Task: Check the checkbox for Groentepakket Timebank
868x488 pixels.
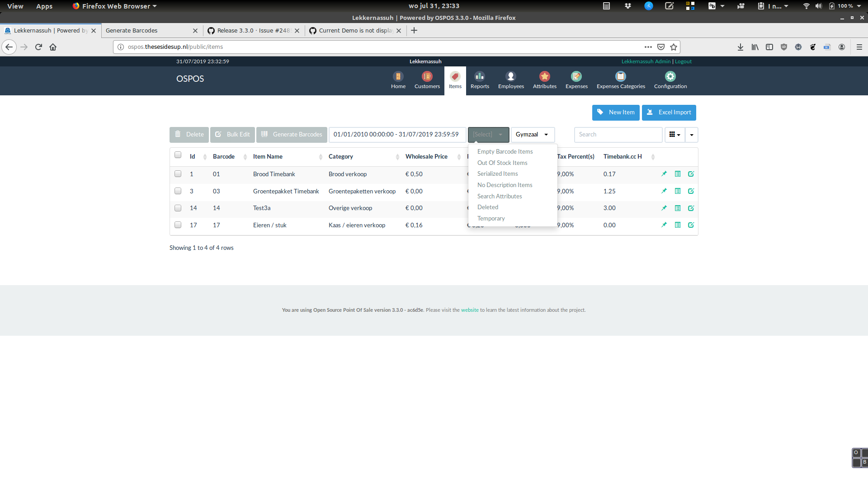Action: [178, 191]
